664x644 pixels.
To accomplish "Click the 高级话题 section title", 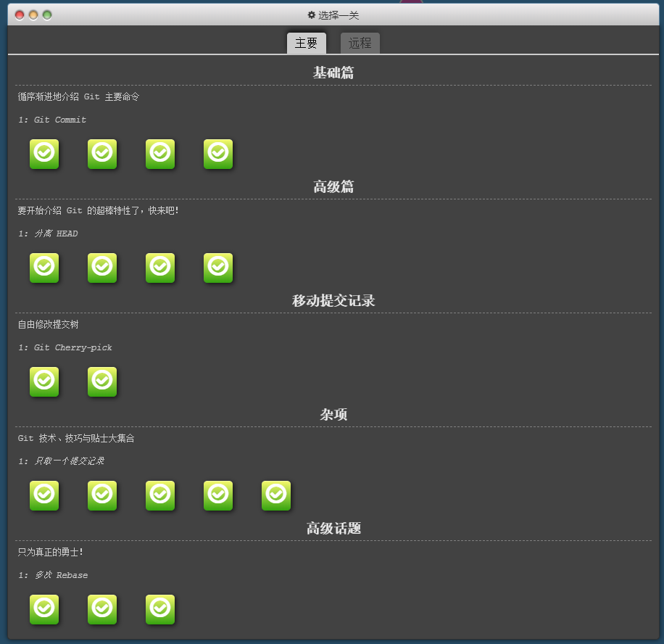I will point(333,528).
